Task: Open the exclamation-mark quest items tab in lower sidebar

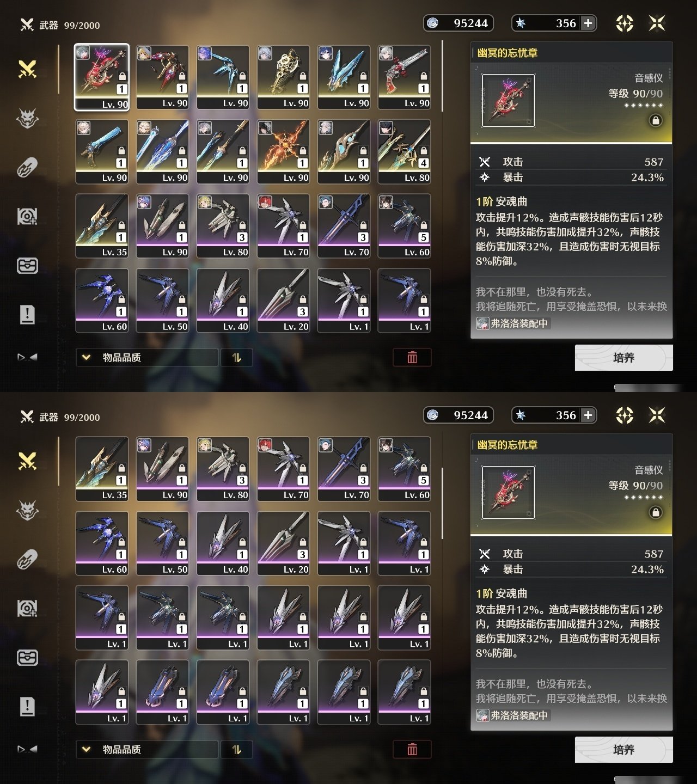Action: [x=27, y=706]
